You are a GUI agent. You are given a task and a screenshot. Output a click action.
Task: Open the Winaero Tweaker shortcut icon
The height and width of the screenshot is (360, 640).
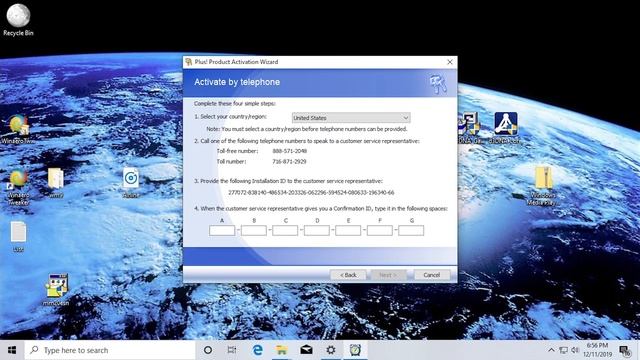tap(18, 187)
